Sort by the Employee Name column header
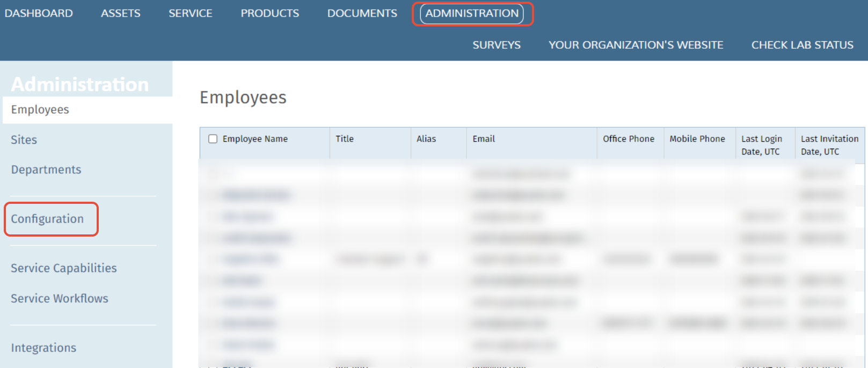This screenshot has width=868, height=368. point(255,139)
